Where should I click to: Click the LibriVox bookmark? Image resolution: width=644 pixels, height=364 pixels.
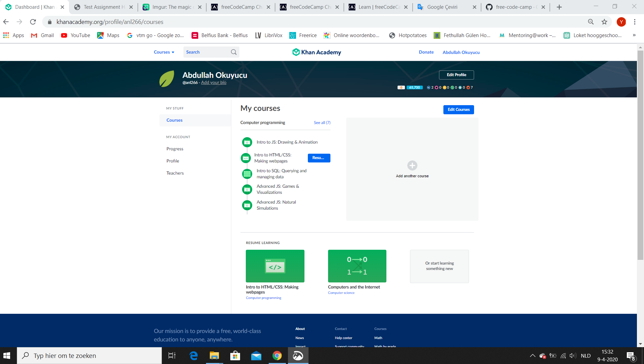pos(269,35)
